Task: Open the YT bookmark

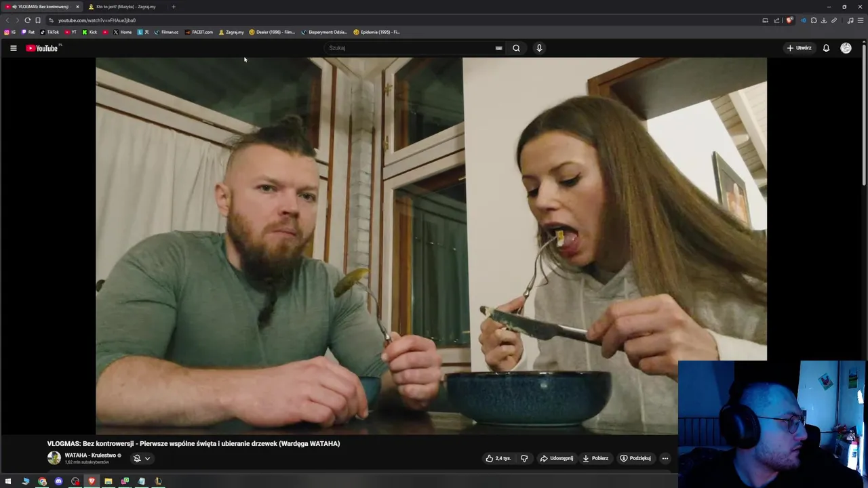Action: click(71, 32)
